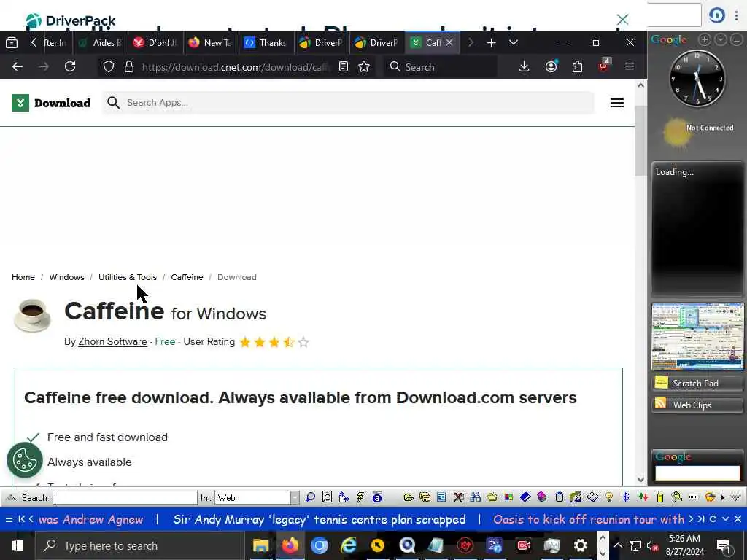Open the Firefox View tab overview icon
This screenshot has height=560, width=747.
pos(12,43)
